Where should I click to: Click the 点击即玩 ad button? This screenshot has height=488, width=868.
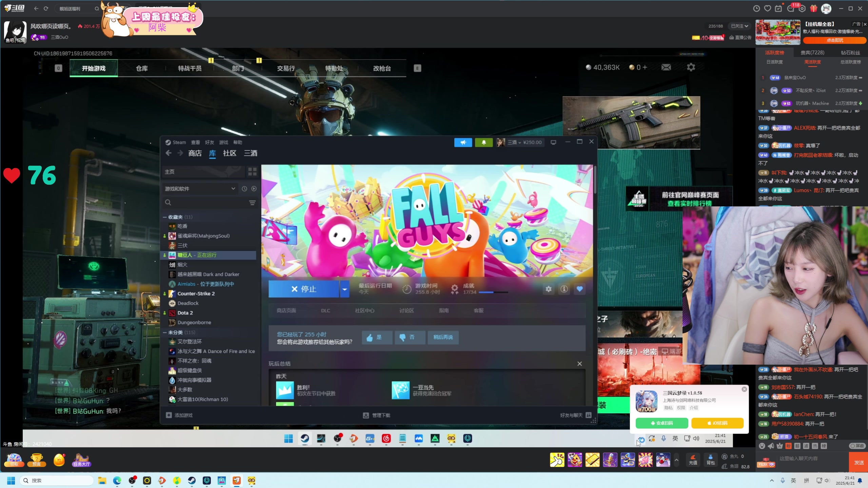pyautogui.click(x=834, y=40)
